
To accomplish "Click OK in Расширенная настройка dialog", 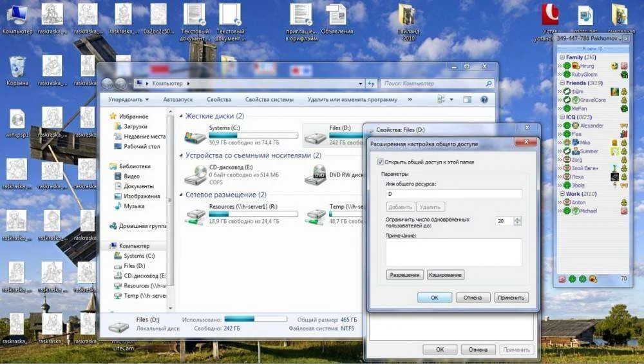I will tap(435, 298).
